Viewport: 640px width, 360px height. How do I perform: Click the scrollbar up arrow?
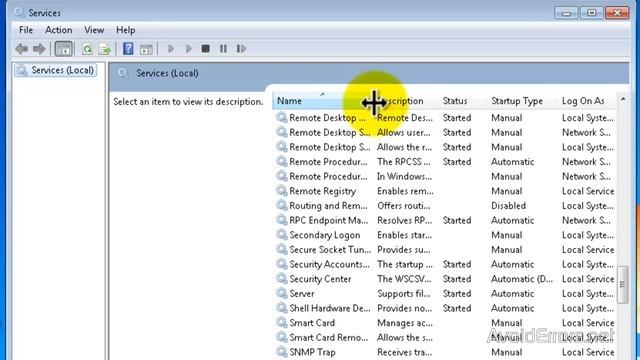[623, 99]
